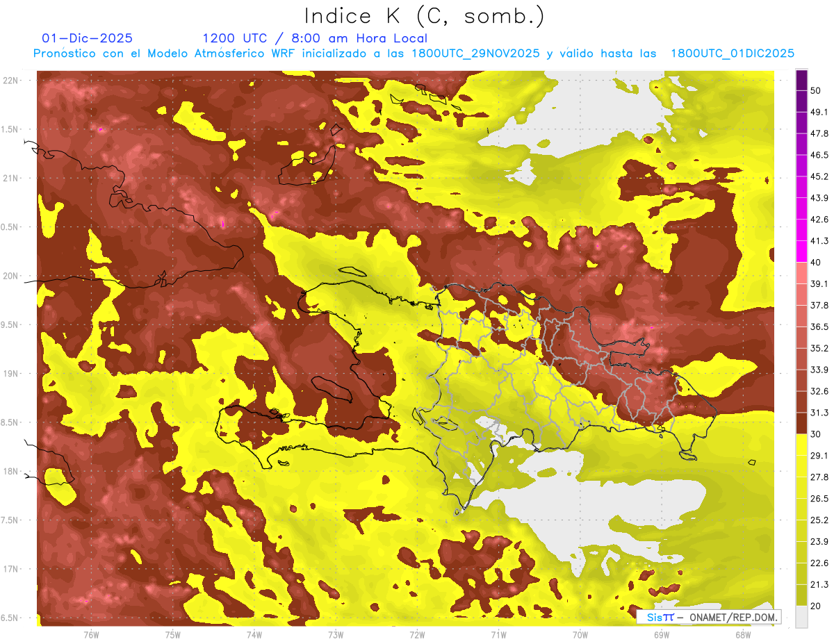
Task: Click the 73W longitude axis label
Action: [336, 634]
